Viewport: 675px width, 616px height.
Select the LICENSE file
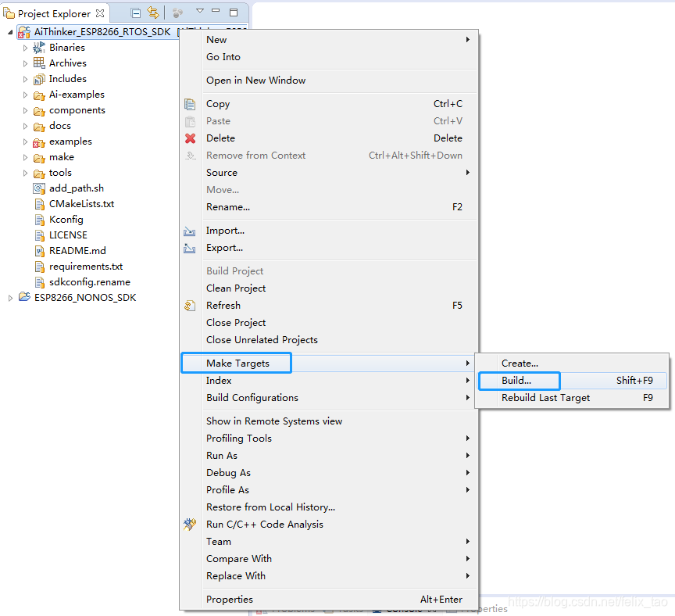click(x=68, y=235)
